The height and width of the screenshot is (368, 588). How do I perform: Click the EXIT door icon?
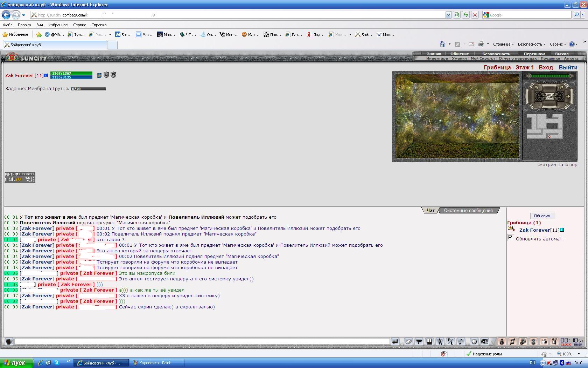[554, 341]
